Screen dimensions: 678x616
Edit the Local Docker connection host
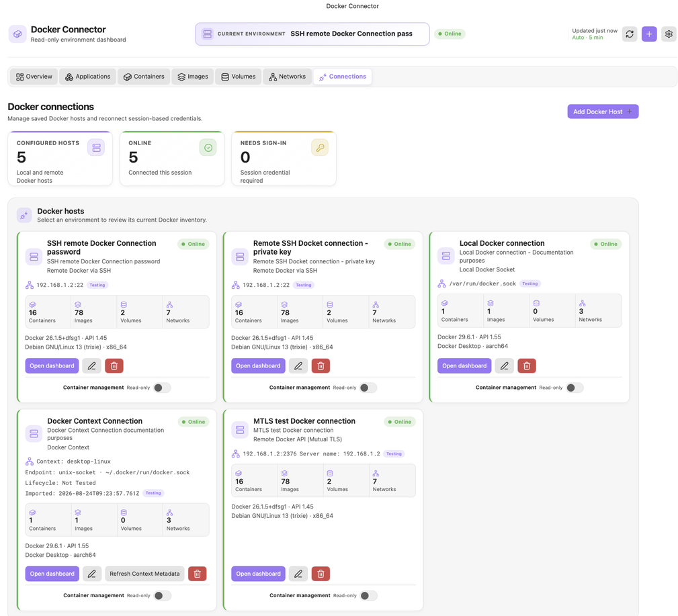tap(504, 365)
